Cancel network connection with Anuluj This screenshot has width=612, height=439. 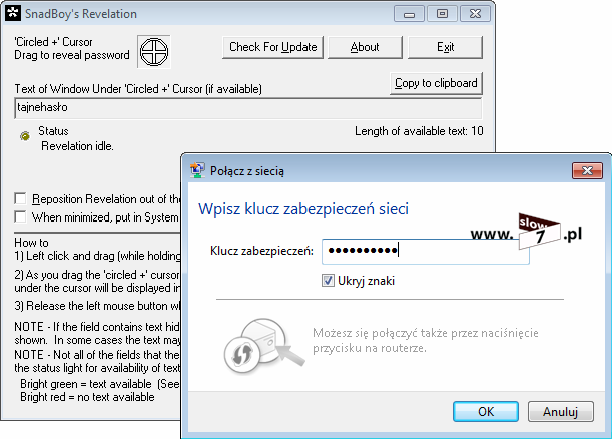click(560, 411)
